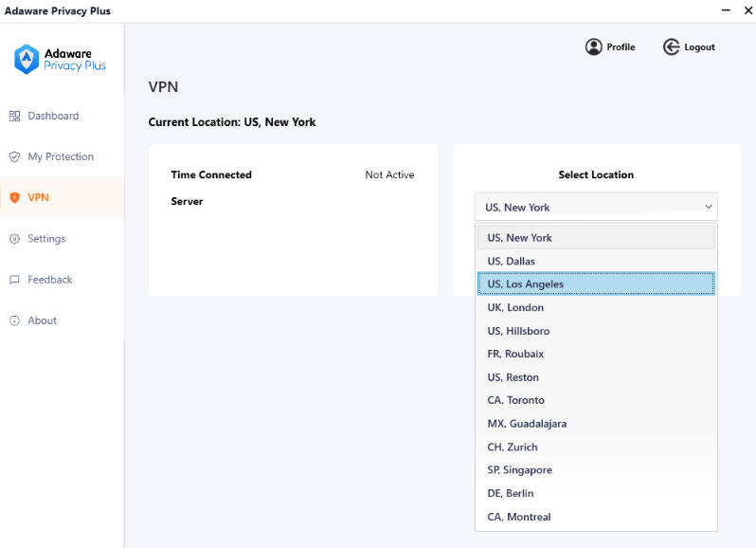Select highlighted US, Los Angeles option
This screenshot has height=548, width=756.
click(596, 283)
